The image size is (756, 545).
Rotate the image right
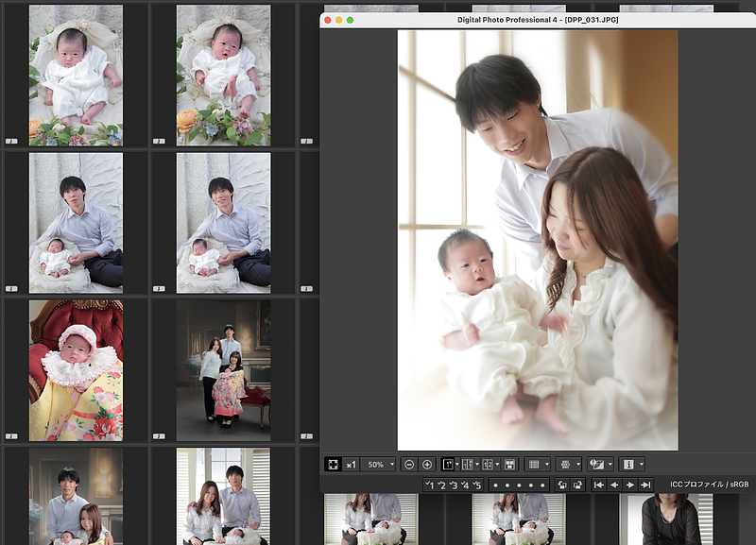576,485
